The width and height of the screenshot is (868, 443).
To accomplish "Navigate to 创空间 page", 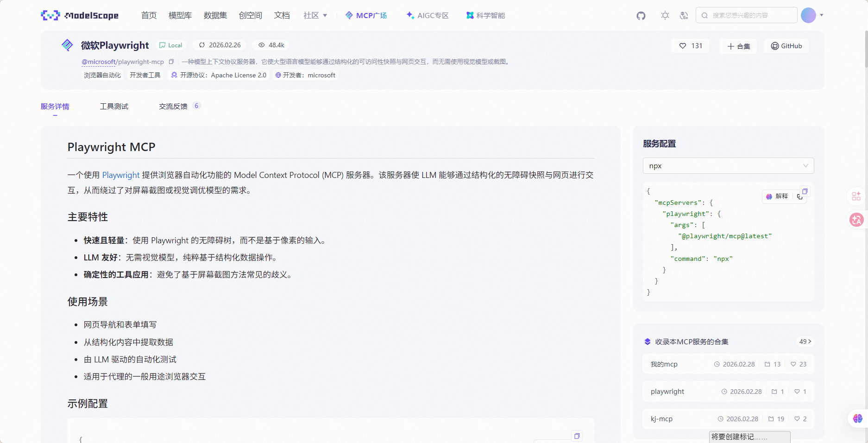I will click(251, 15).
